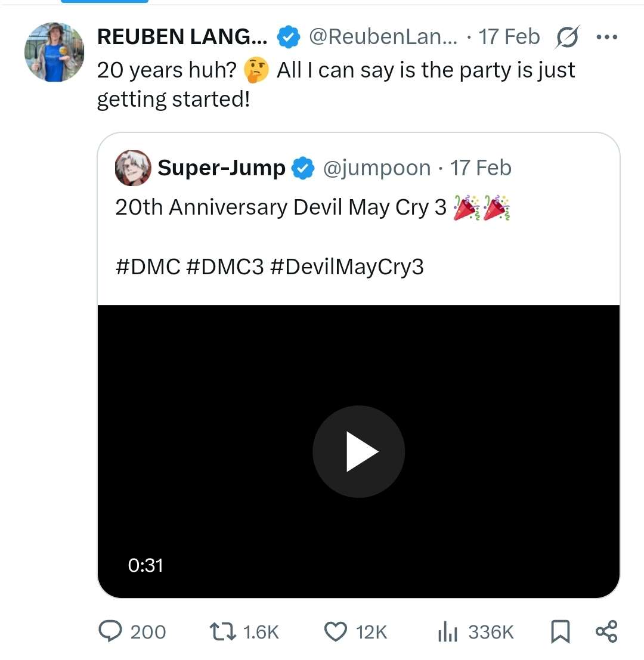This screenshot has width=644, height=660.
Task: Repost the tweet via the 1.6K retweet icon
Action: pos(223,632)
